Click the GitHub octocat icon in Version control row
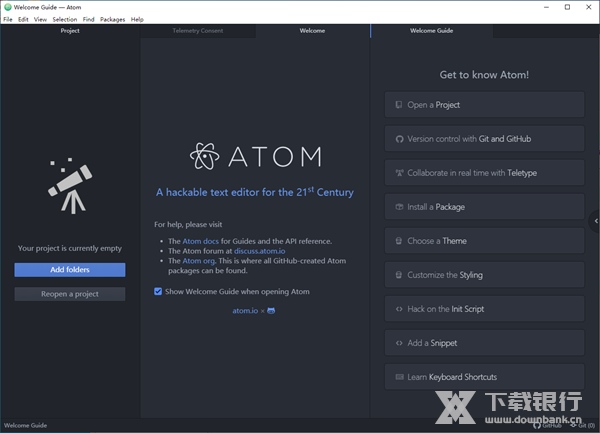Viewport: 600px width, 433px height. click(399, 139)
